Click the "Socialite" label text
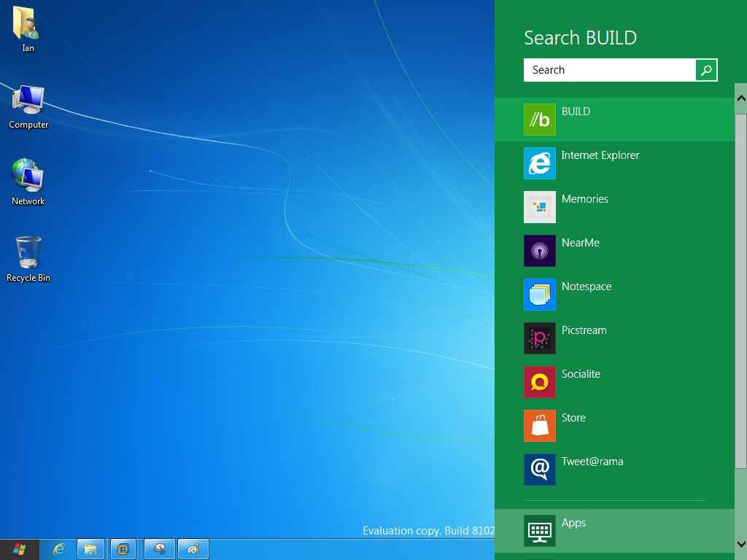Image resolution: width=747 pixels, height=560 pixels. (581, 374)
